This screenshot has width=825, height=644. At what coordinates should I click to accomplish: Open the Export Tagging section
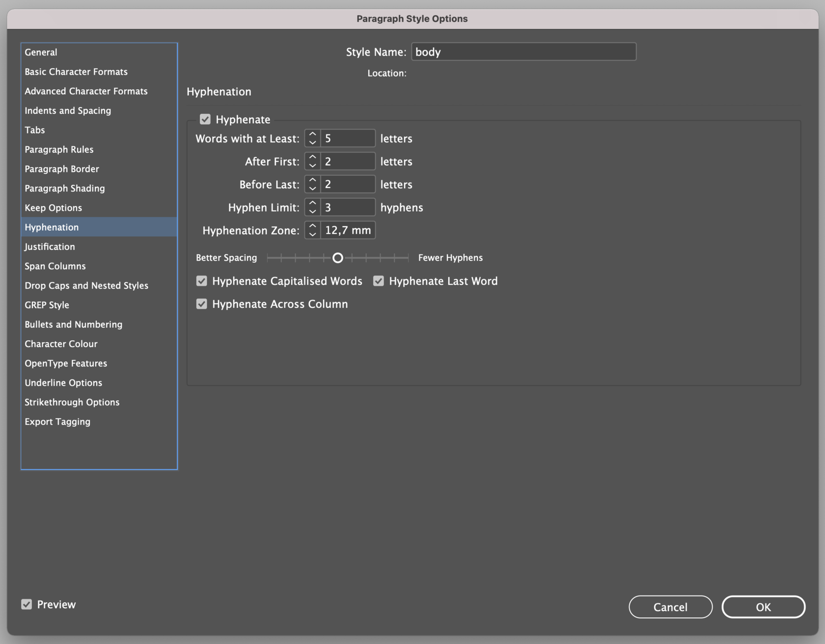click(57, 422)
